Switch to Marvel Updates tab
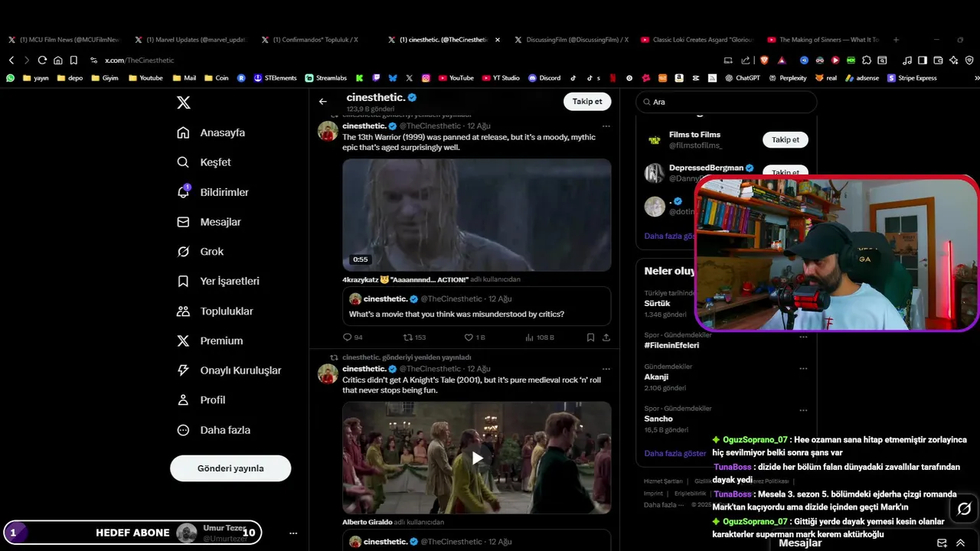 tap(190, 40)
